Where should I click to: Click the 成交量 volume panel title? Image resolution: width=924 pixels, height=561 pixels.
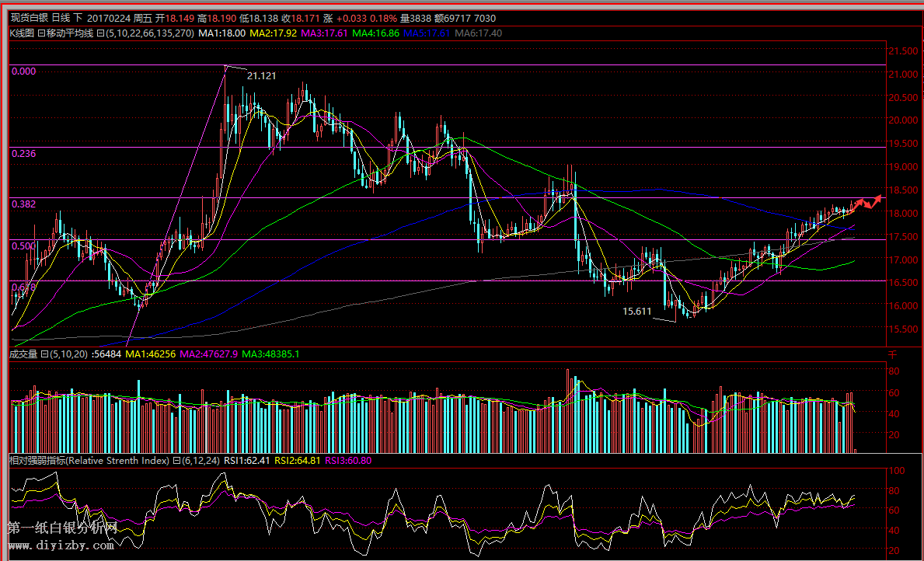coord(23,354)
